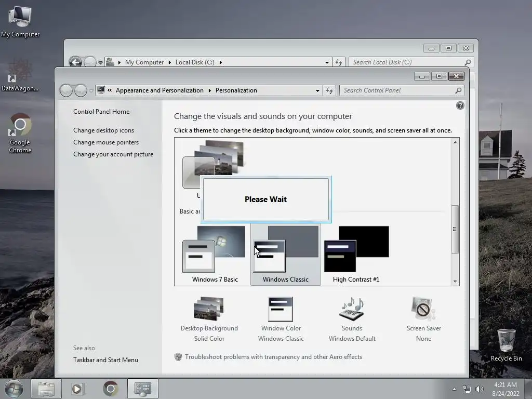Open the Recycle Bin icon
Viewport: 532px width, 399px height.
(506, 345)
